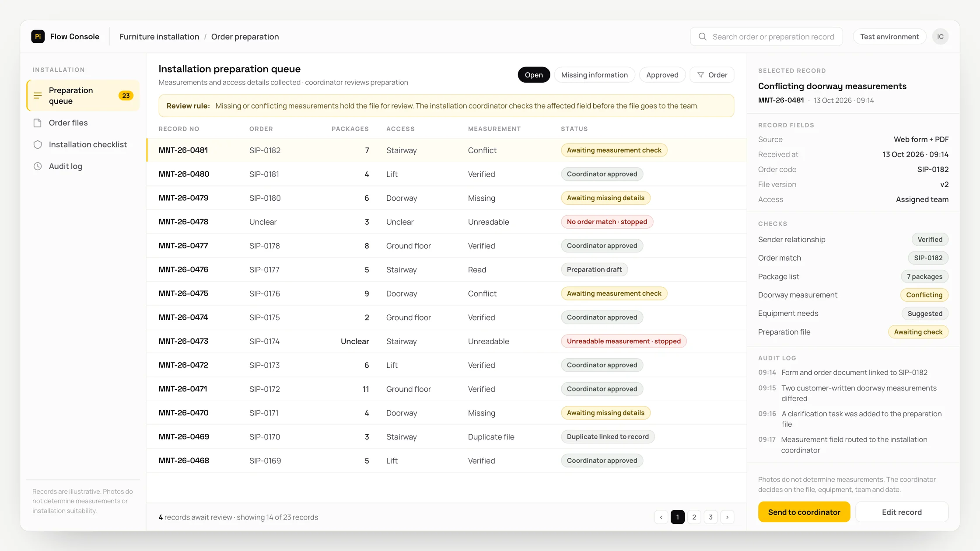Screen dimensions: 980x551
Task: Go to the next page arrow
Action: [x=727, y=517]
